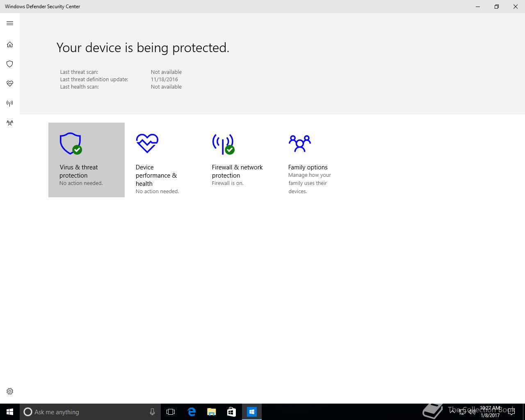Click the Cortana microphone icon
The image size is (525, 420).
(x=152, y=412)
